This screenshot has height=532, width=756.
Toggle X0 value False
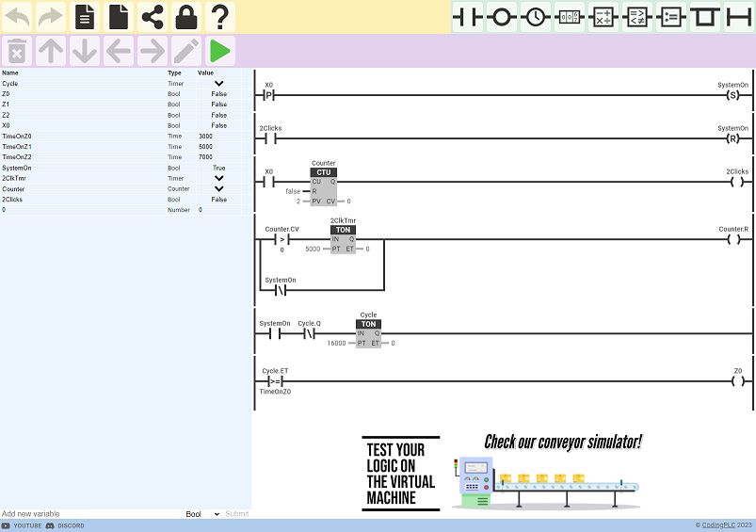tap(219, 125)
